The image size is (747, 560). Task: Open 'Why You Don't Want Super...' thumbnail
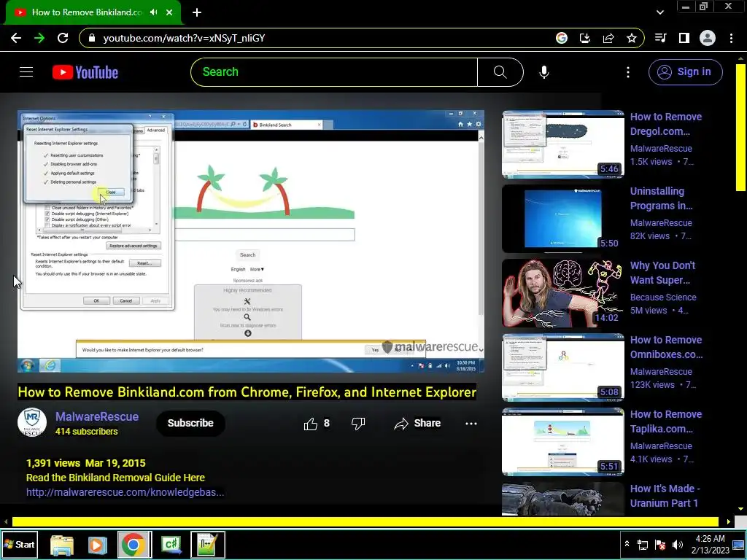pyautogui.click(x=562, y=293)
